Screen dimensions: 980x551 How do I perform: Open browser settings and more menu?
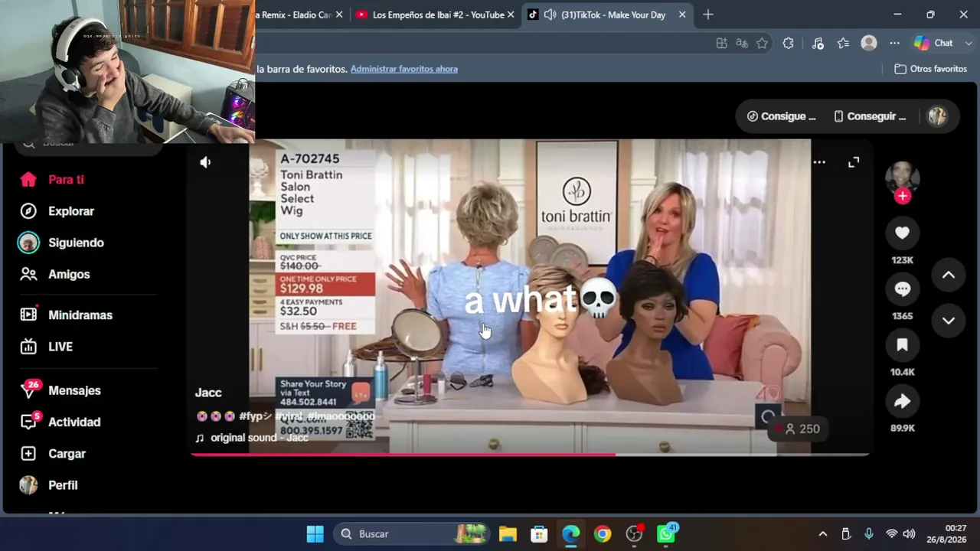(894, 44)
